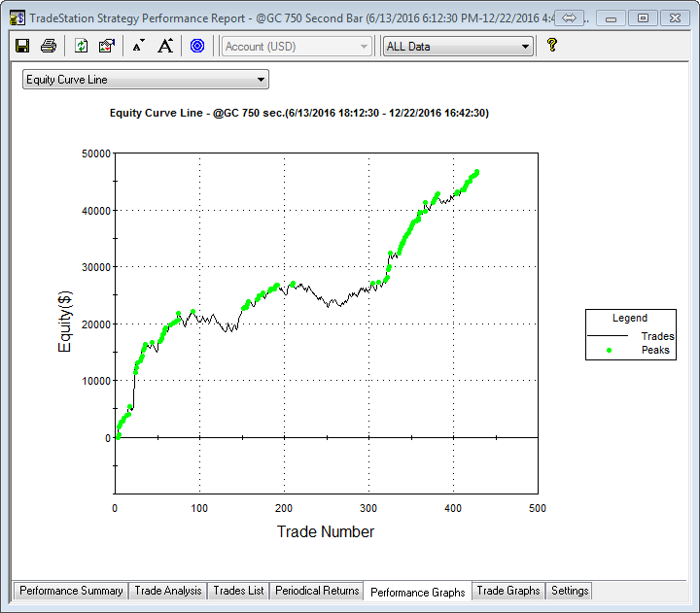Click the Legend box on the chart
The height and width of the screenshot is (613, 700).
(630, 334)
